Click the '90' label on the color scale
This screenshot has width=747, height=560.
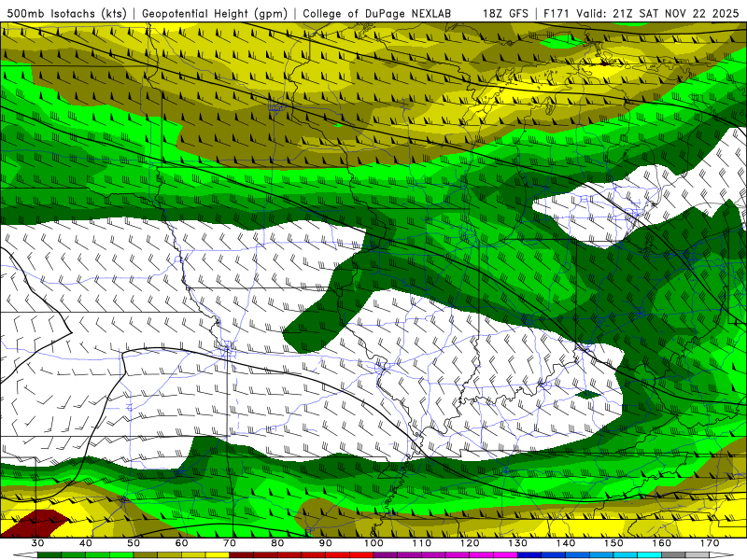[x=325, y=543]
